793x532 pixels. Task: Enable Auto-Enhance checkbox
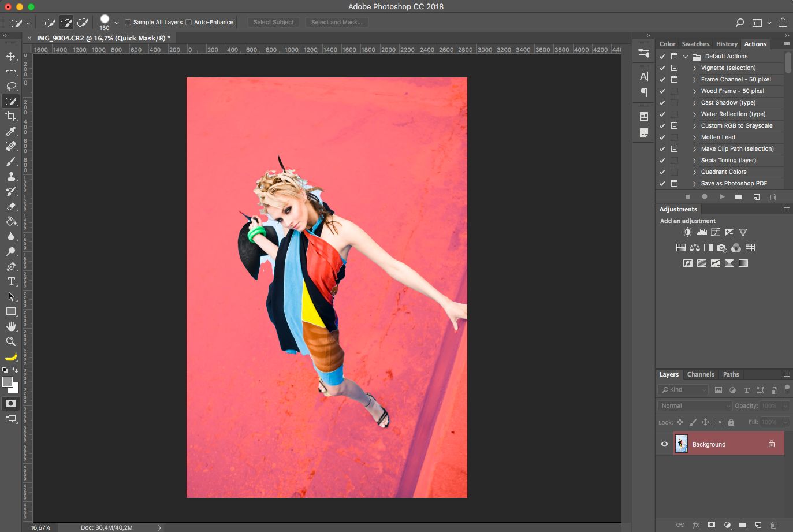188,23
